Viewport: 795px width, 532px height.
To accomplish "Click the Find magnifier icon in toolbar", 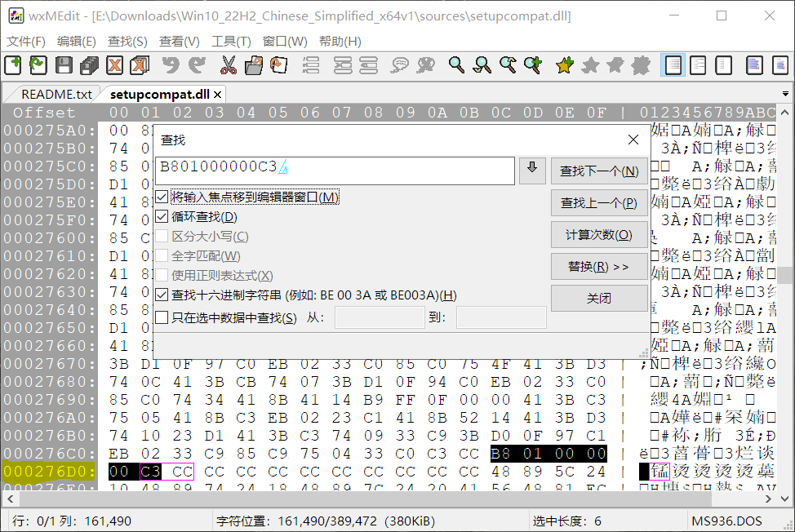I will 457,65.
